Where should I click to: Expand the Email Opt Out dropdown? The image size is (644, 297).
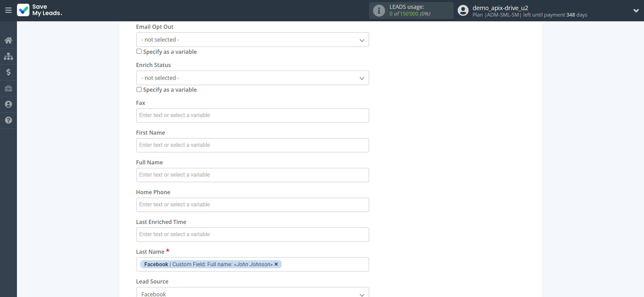(252, 40)
